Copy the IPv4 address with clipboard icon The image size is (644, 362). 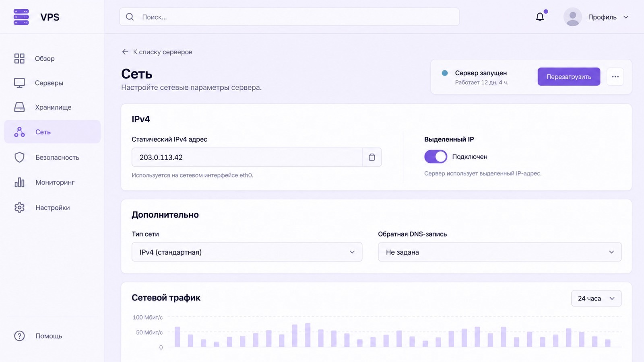(x=372, y=157)
